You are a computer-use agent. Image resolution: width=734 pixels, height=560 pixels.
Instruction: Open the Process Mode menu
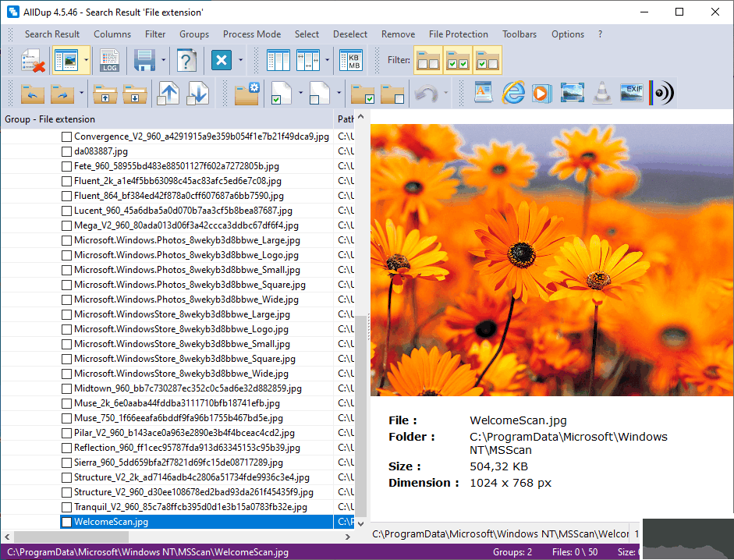pos(251,34)
